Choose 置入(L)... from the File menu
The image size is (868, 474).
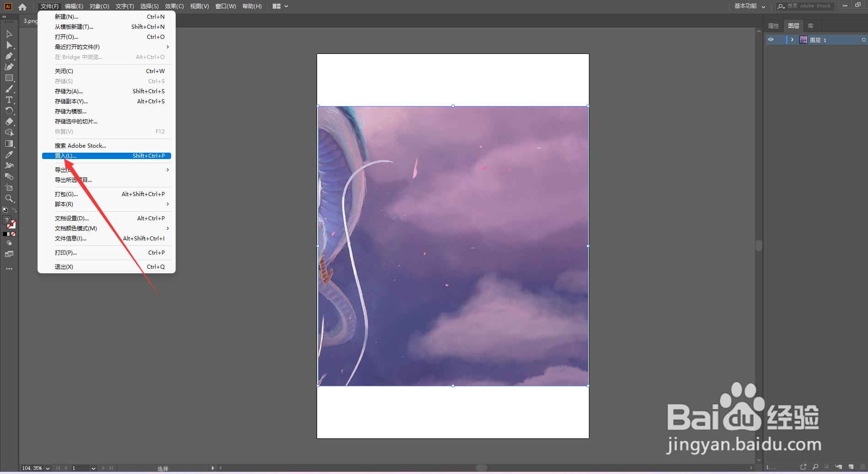[x=107, y=156]
